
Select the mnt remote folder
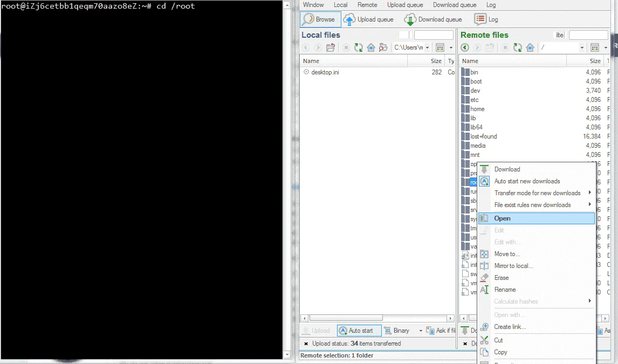pos(475,155)
